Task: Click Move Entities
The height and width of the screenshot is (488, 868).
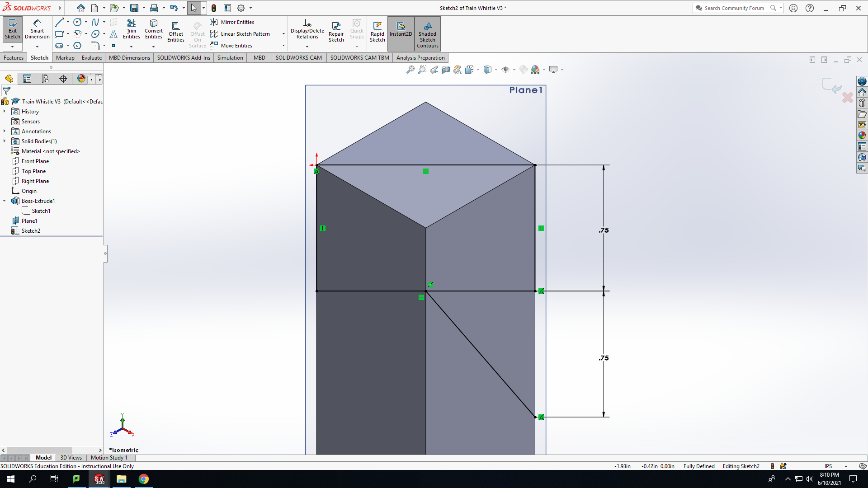Action: tap(231, 46)
